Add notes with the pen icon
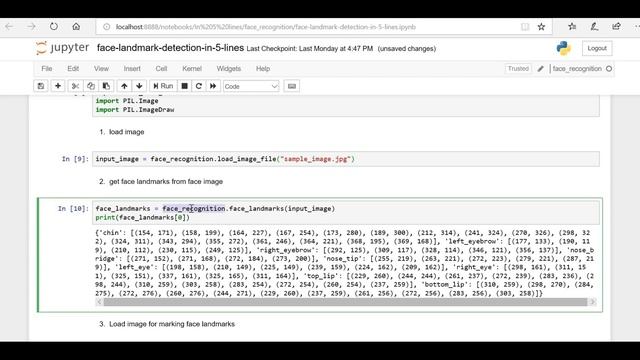This screenshot has height=360, width=640. (594, 27)
